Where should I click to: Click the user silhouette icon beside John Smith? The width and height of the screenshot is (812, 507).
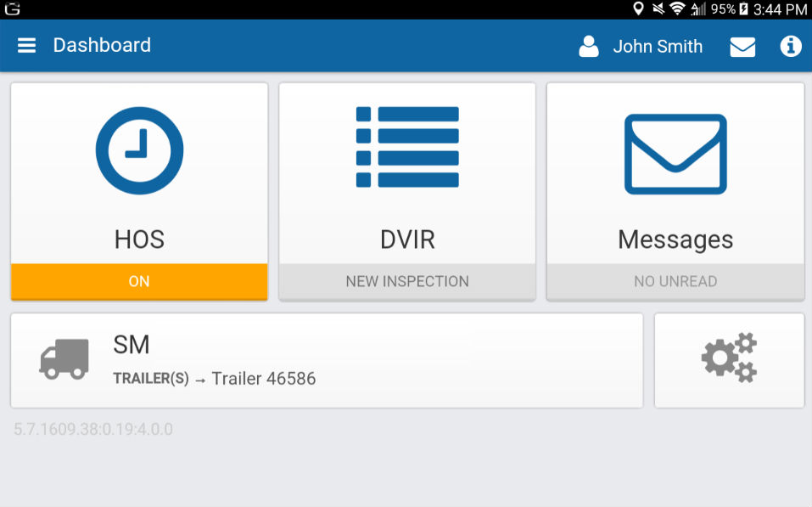coord(588,47)
